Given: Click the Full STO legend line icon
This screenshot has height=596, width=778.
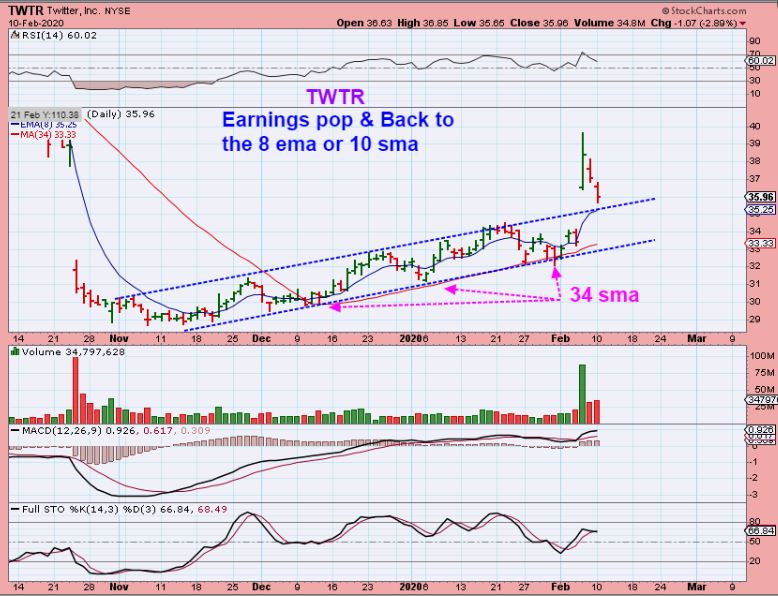Looking at the screenshot, I should pos(15,509).
